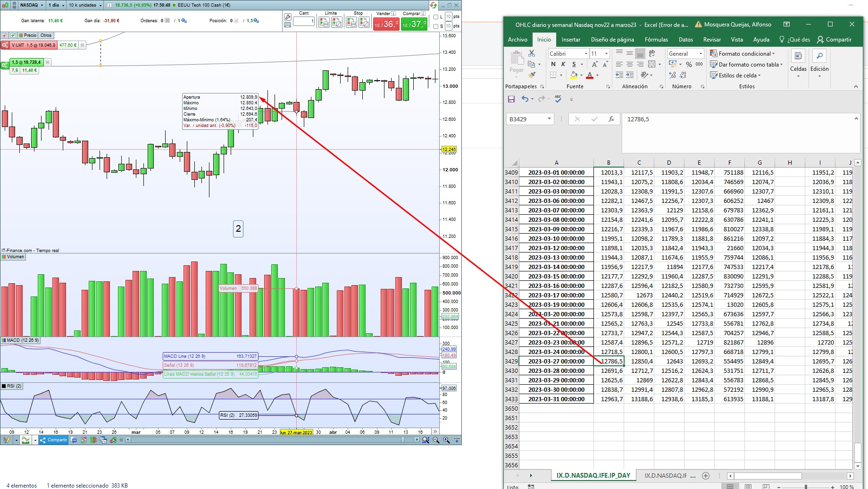This screenshot has height=489, width=868.
Task: Apply thousands separator (000) style
Action: (699, 64)
